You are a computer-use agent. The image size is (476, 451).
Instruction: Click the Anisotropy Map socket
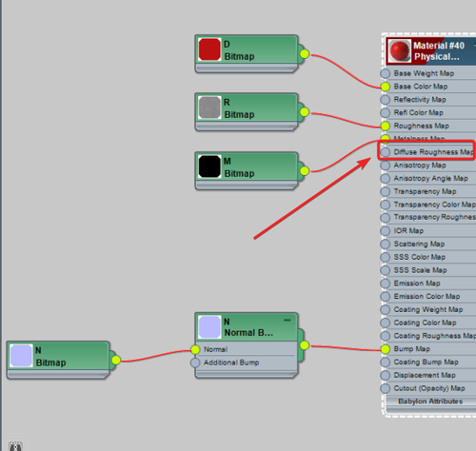386,166
